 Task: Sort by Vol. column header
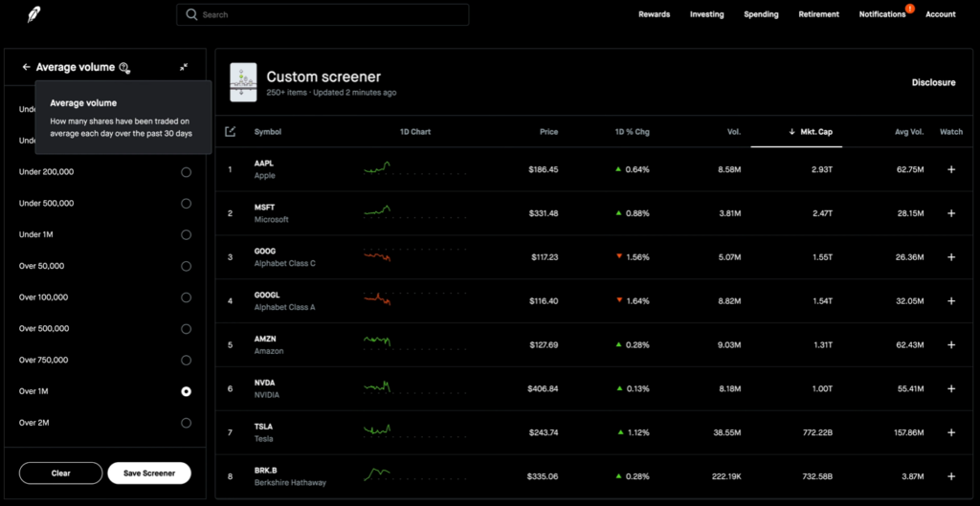tap(734, 132)
